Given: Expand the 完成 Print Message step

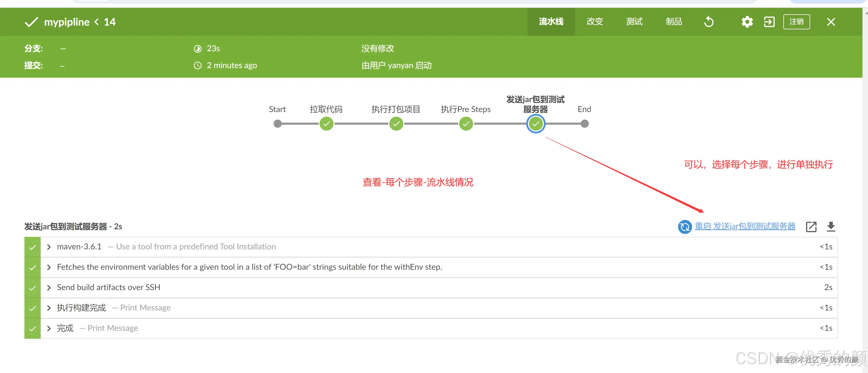Looking at the screenshot, I should [49, 328].
